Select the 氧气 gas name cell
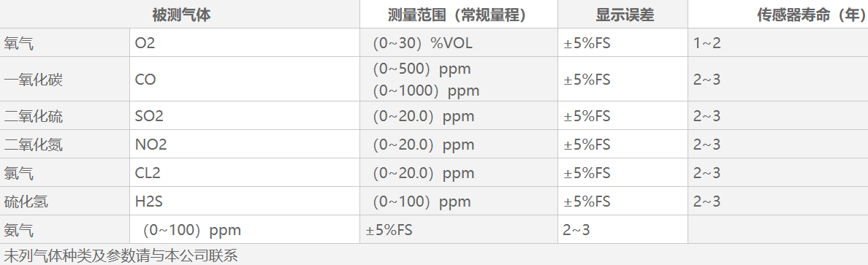The height and width of the screenshot is (265, 868). coord(65,42)
